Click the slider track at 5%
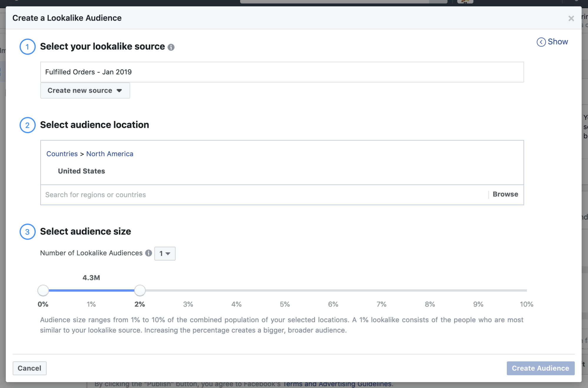This screenshot has height=388, width=588. click(x=285, y=290)
